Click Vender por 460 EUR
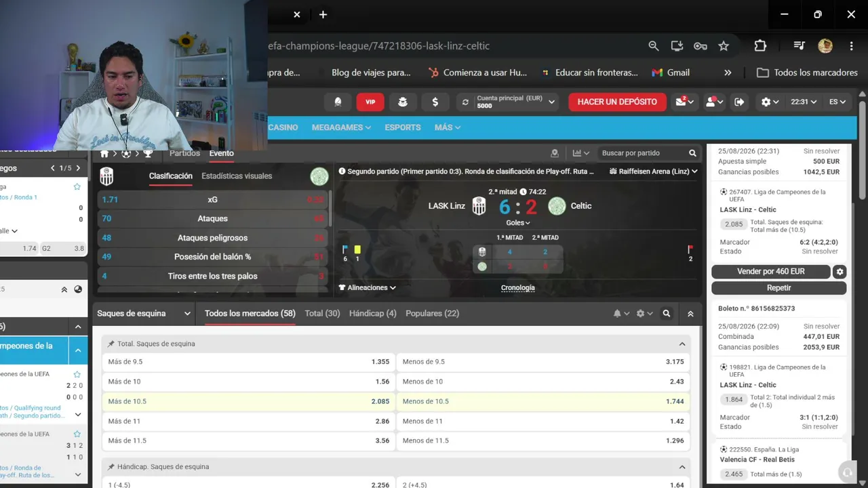The width and height of the screenshot is (868, 488). coord(771,271)
